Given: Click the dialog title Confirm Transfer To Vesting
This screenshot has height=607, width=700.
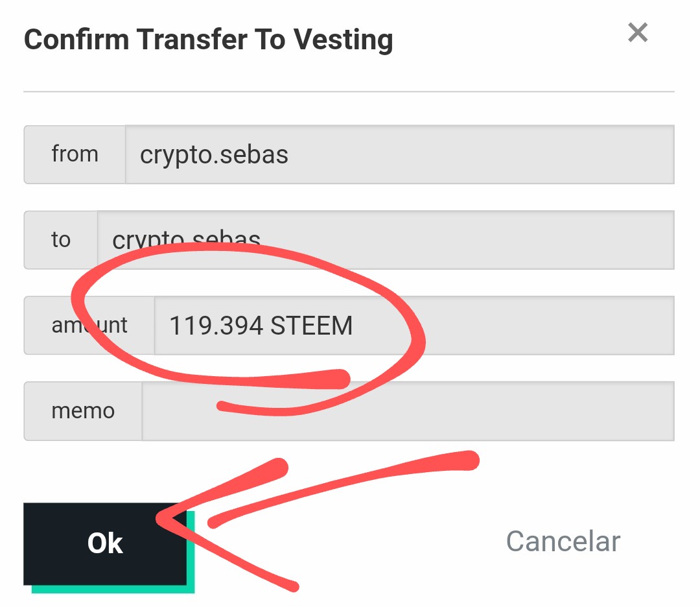Looking at the screenshot, I should pos(208,40).
